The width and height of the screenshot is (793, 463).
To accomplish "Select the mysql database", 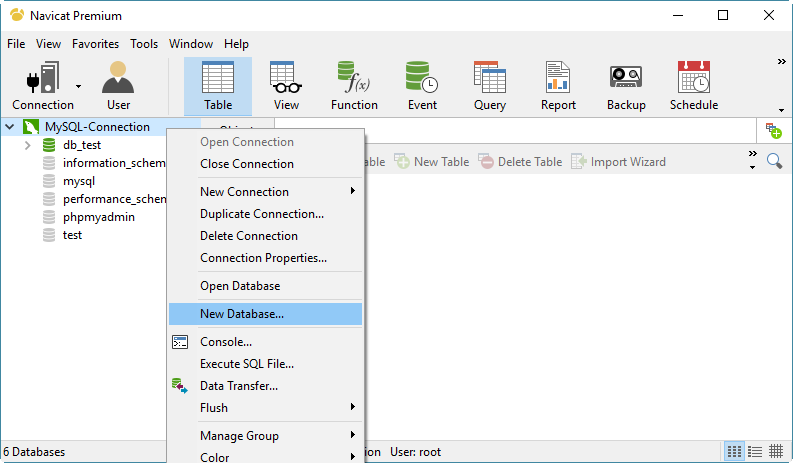I will (x=79, y=181).
